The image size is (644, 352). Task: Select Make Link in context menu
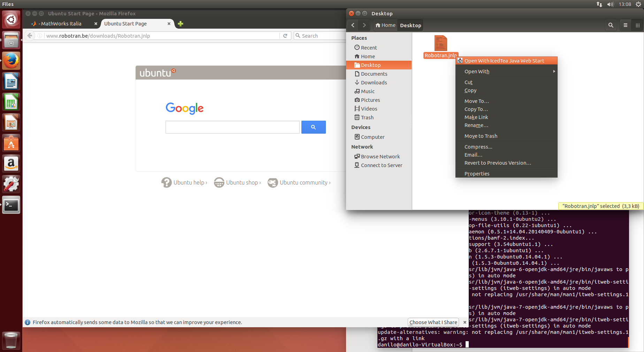506,117
